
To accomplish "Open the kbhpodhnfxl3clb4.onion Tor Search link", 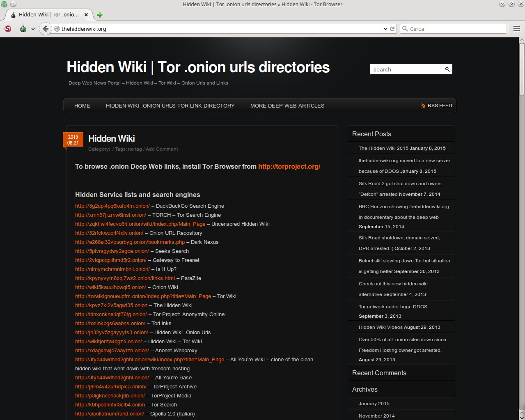I will point(110,405).
